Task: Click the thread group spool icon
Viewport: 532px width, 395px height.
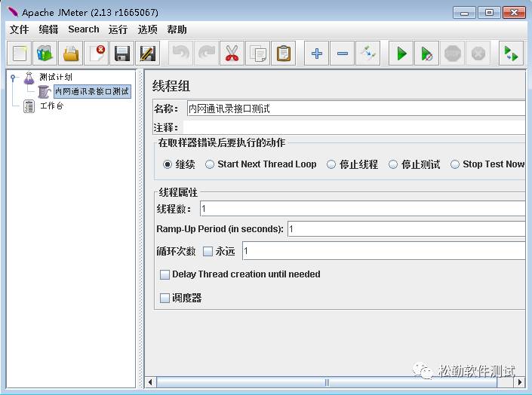Action: point(45,91)
